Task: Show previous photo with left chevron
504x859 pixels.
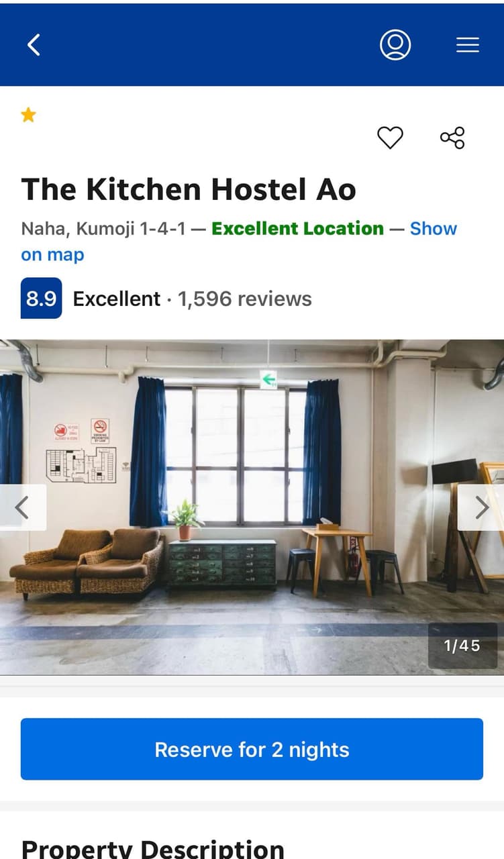Action: 22,507
